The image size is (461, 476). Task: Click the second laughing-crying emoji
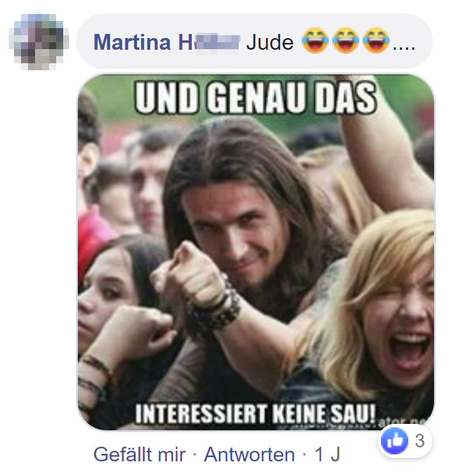tap(345, 40)
